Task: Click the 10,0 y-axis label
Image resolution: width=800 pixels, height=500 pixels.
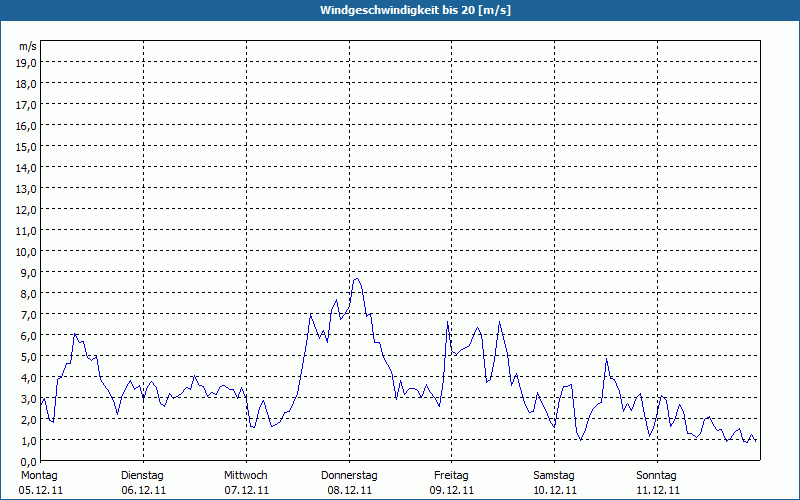Action: [x=26, y=252]
